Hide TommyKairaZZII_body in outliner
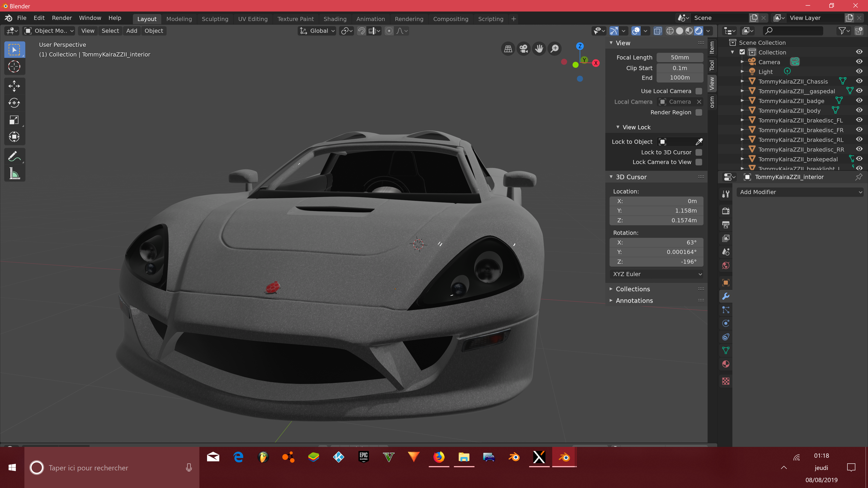 tap(859, 110)
